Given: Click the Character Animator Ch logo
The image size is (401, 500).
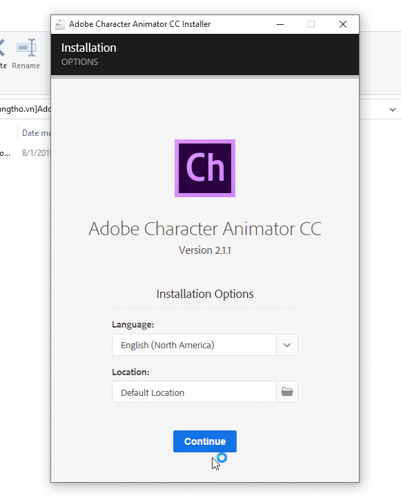Looking at the screenshot, I should (205, 168).
